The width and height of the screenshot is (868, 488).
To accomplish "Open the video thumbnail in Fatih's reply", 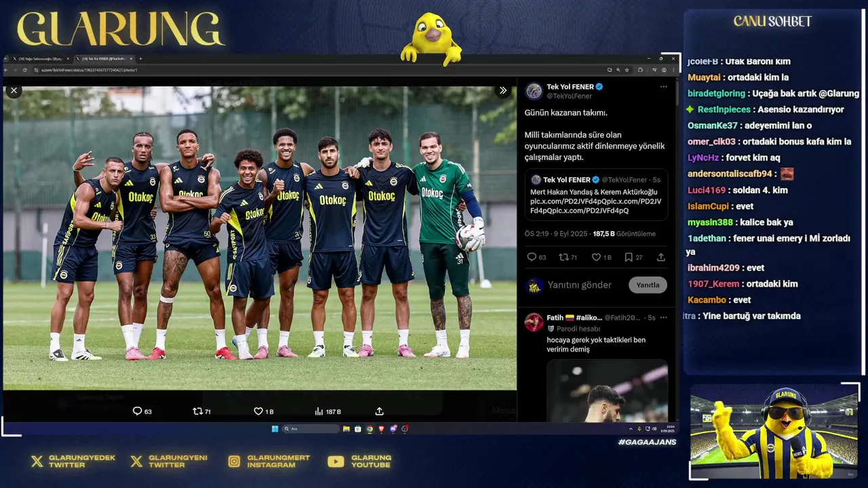I will (607, 391).
